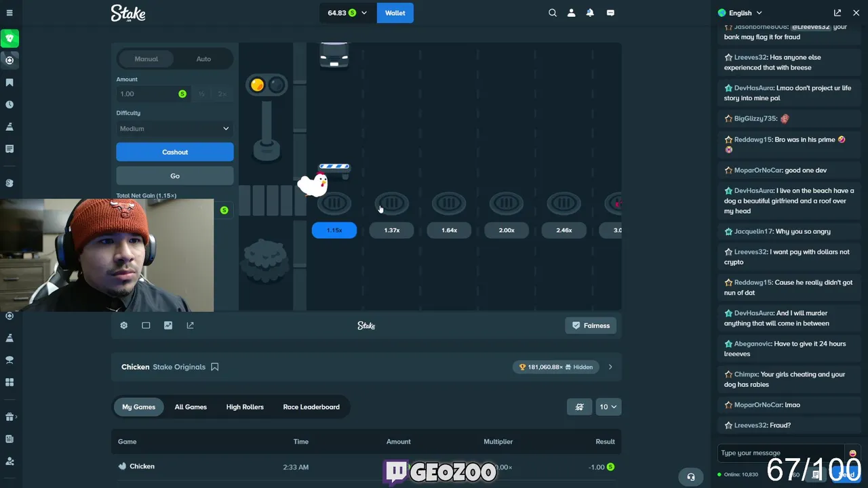Pop out the chat window
The image size is (868, 488).
click(x=837, y=13)
